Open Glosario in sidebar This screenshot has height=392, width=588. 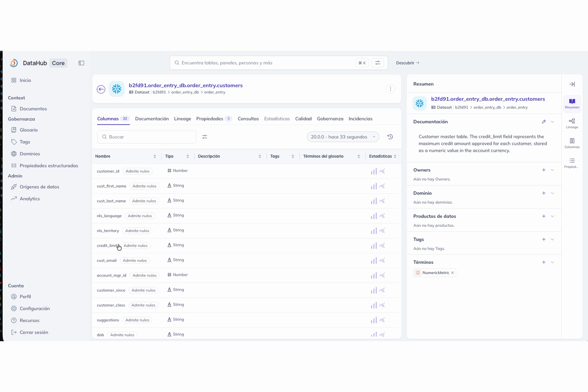[x=28, y=130]
